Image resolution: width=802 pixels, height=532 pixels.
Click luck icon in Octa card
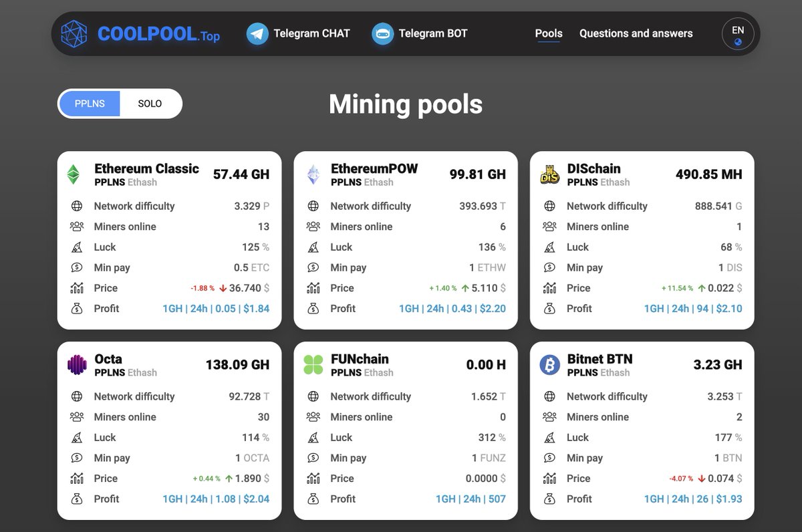(77, 438)
